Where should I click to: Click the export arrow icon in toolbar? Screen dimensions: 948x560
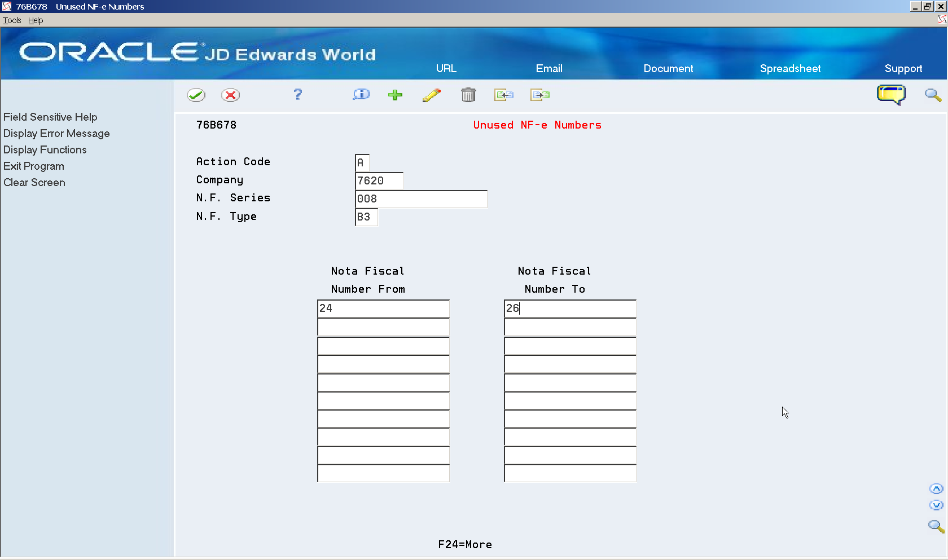click(x=540, y=95)
